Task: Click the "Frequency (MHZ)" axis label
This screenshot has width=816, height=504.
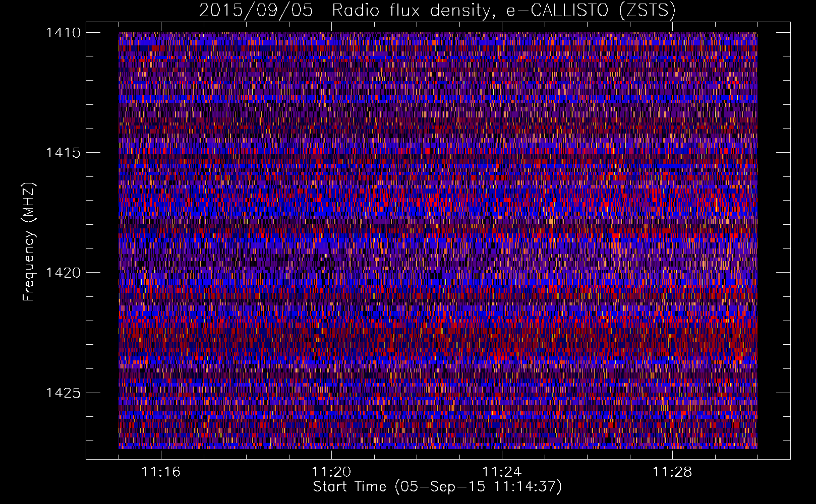Action: click(x=29, y=242)
